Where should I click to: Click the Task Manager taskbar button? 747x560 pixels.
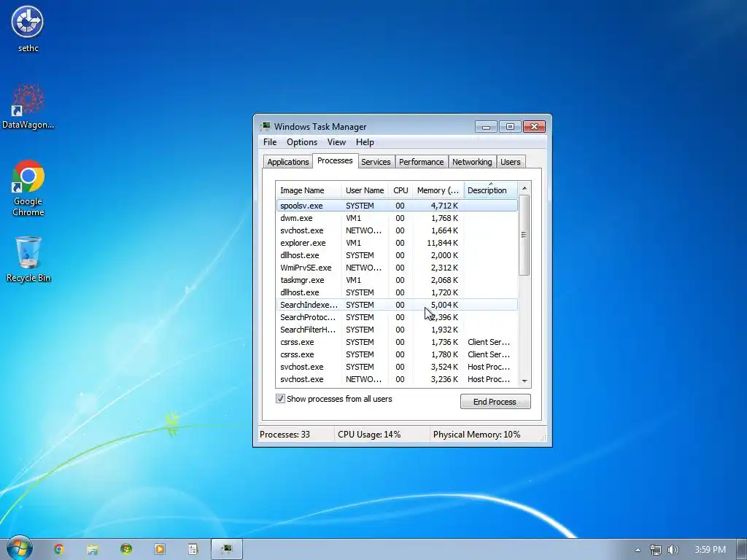coord(227,549)
